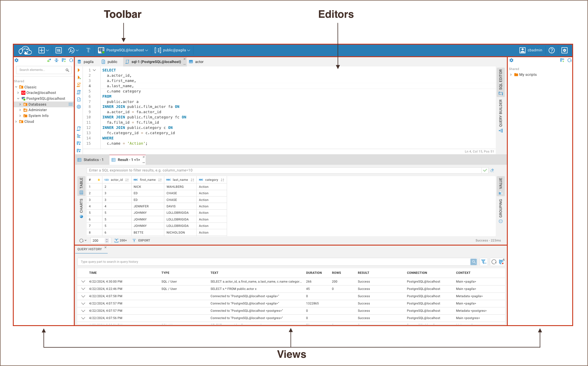Viewport: 588px width, 366px height.
Task: Execute SQL statement with orange play icon
Action: pos(79,70)
